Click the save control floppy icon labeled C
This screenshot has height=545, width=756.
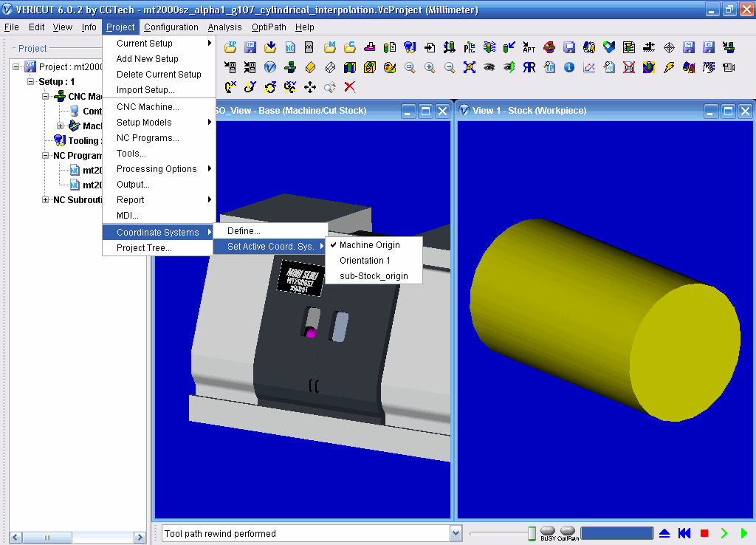pos(708,47)
